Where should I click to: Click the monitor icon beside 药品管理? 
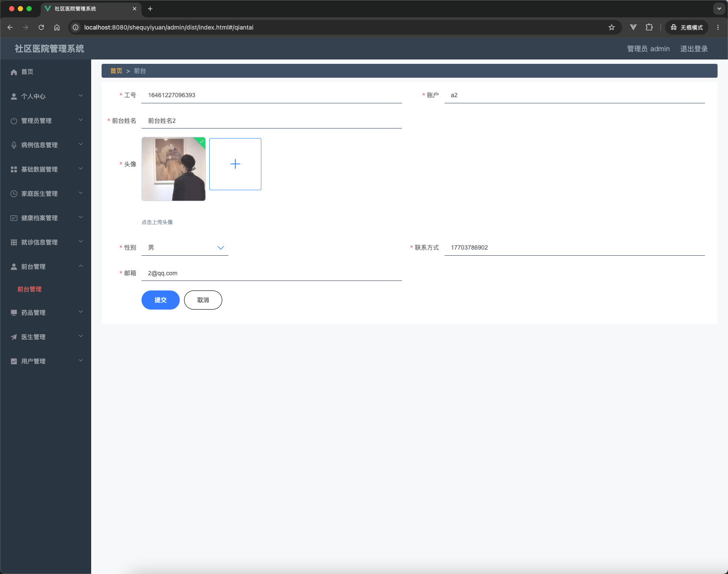14,313
